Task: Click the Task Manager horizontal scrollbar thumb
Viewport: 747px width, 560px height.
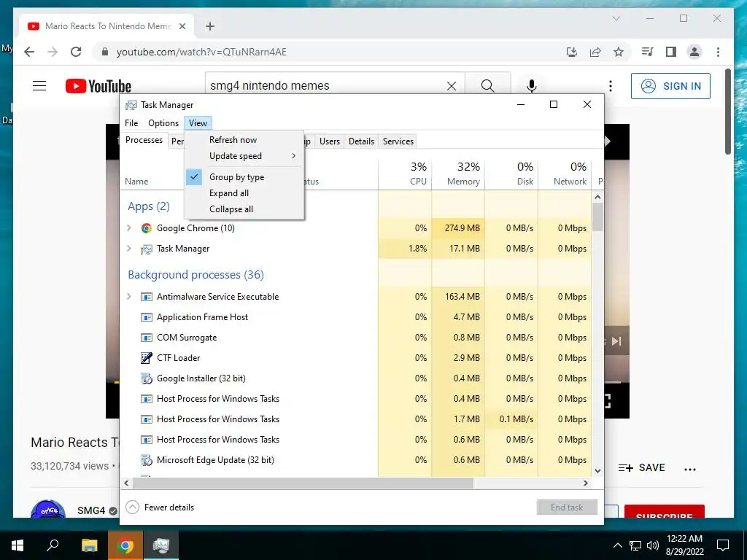Action: click(x=303, y=483)
